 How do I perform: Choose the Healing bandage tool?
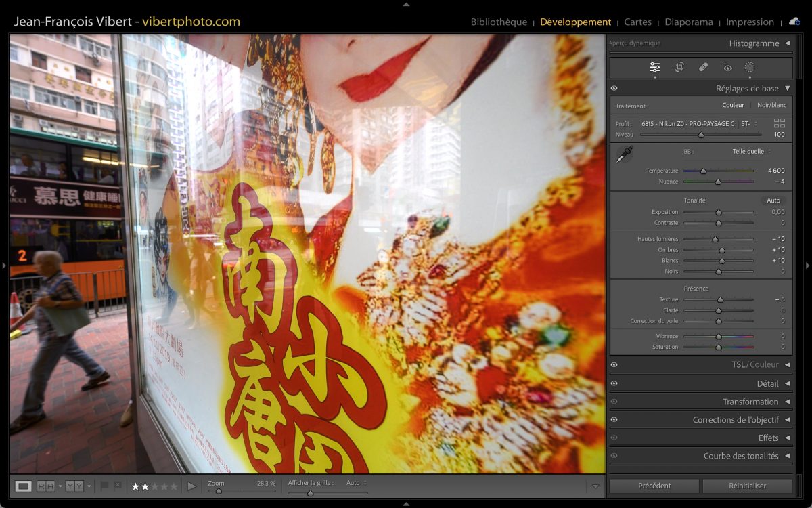coord(703,67)
